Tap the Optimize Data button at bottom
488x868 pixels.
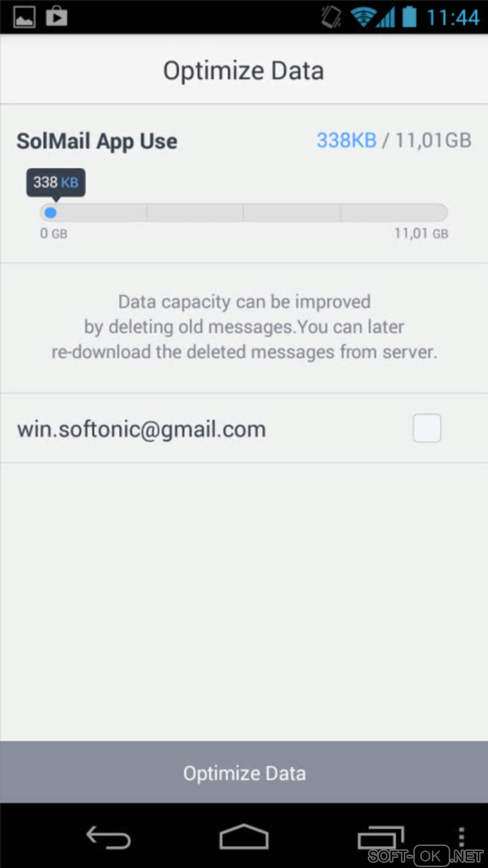[x=244, y=772]
